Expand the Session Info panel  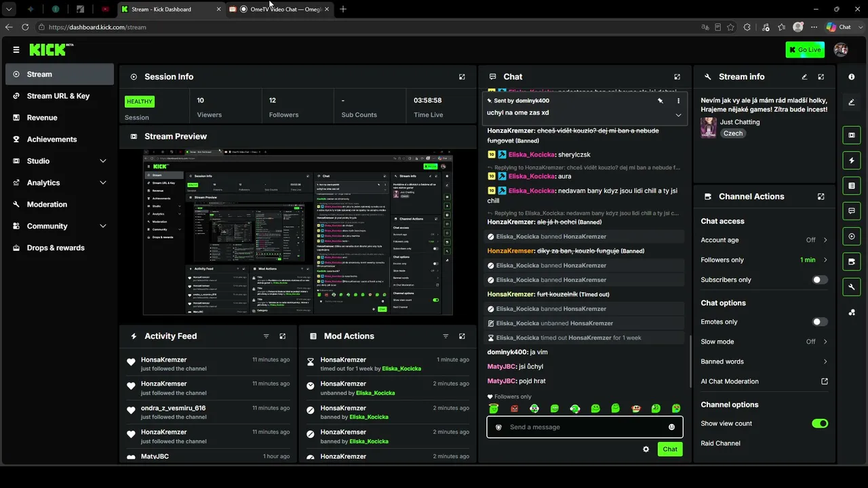[462, 77]
